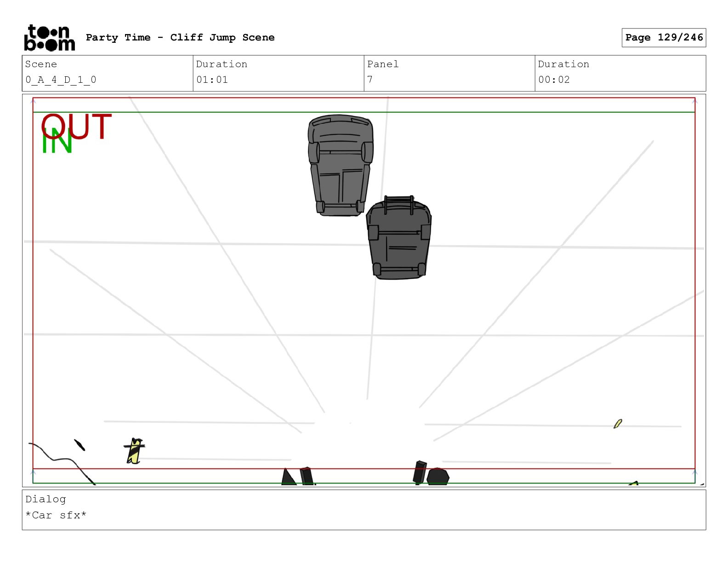Click the 'Scene' header label

pos(41,64)
